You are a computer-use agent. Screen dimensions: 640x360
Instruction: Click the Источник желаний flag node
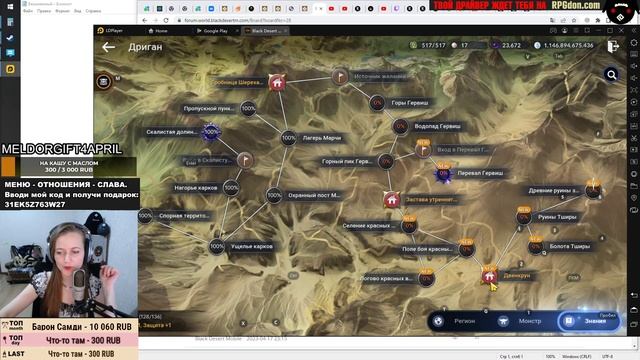[340, 76]
